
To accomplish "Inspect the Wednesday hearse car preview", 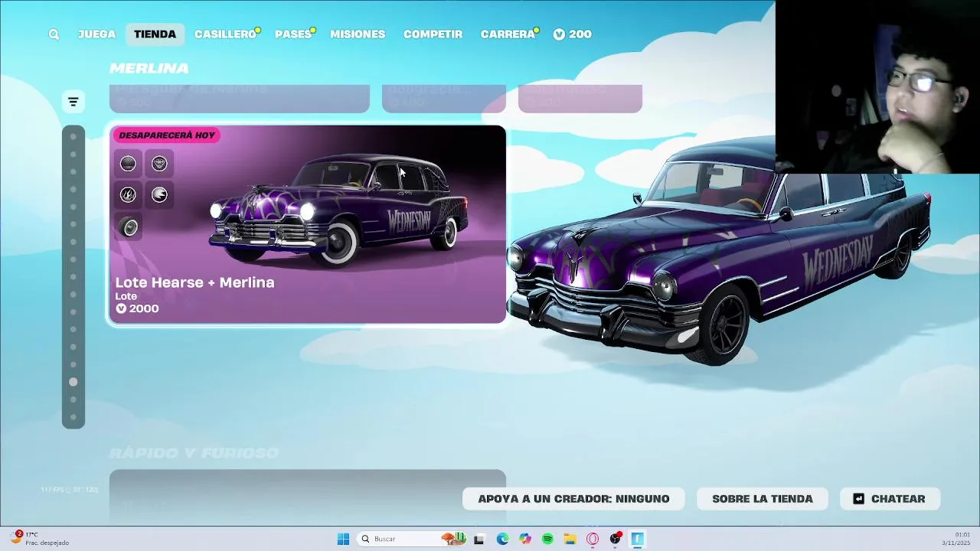I will tap(720, 253).
